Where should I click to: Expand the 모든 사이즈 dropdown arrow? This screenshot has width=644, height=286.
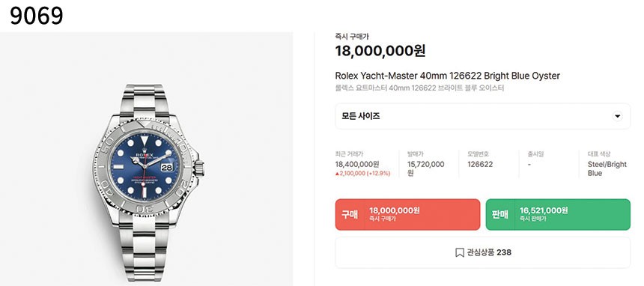(617, 116)
